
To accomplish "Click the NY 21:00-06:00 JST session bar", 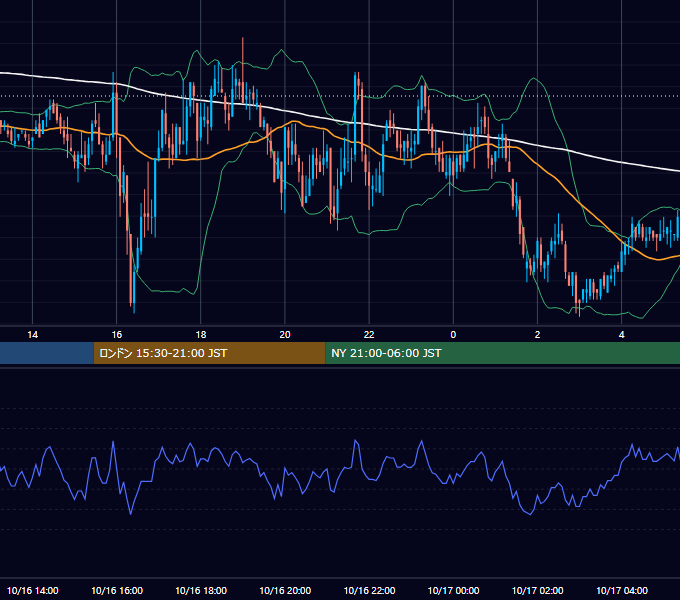I will [503, 353].
